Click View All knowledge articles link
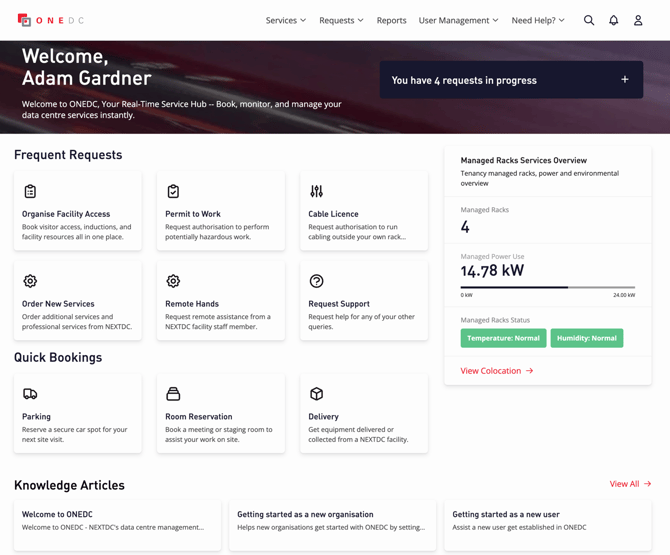This screenshot has height=555, width=670. (630, 484)
